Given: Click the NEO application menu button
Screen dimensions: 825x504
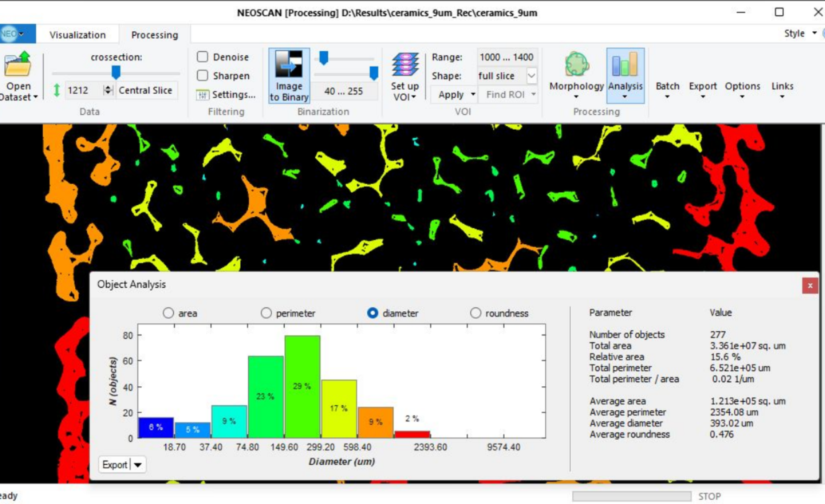Looking at the screenshot, I should click(13, 34).
